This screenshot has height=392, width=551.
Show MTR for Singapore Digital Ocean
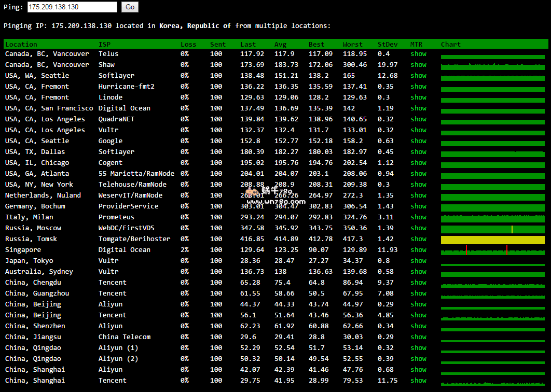(418, 250)
